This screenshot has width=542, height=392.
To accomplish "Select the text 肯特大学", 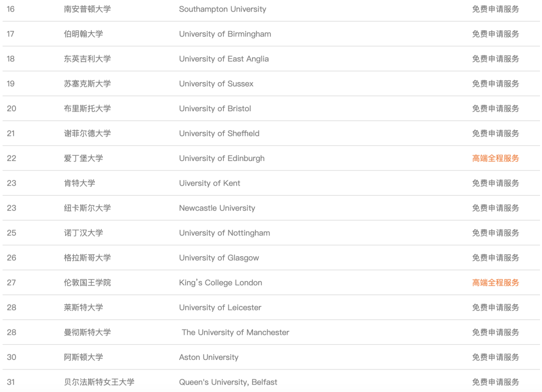I will click(79, 183).
